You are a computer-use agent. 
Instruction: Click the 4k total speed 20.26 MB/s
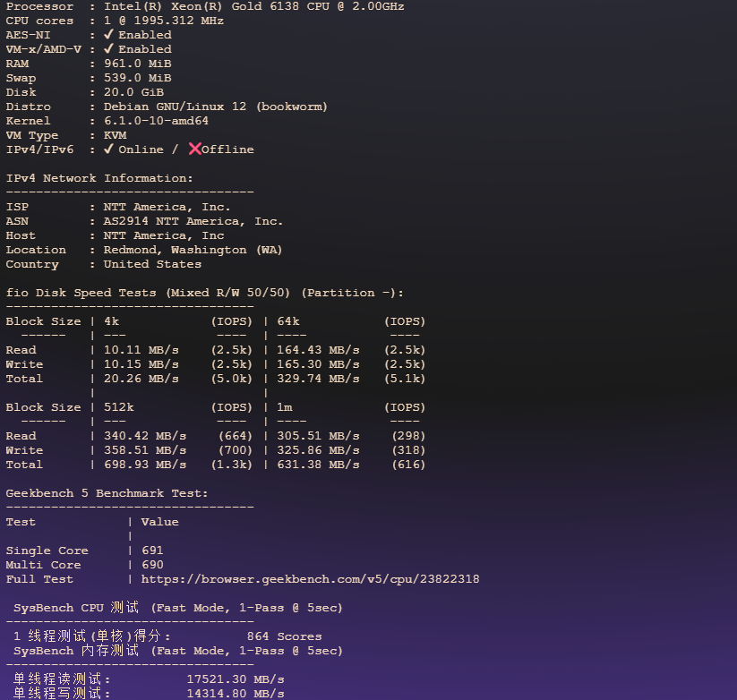point(141,379)
